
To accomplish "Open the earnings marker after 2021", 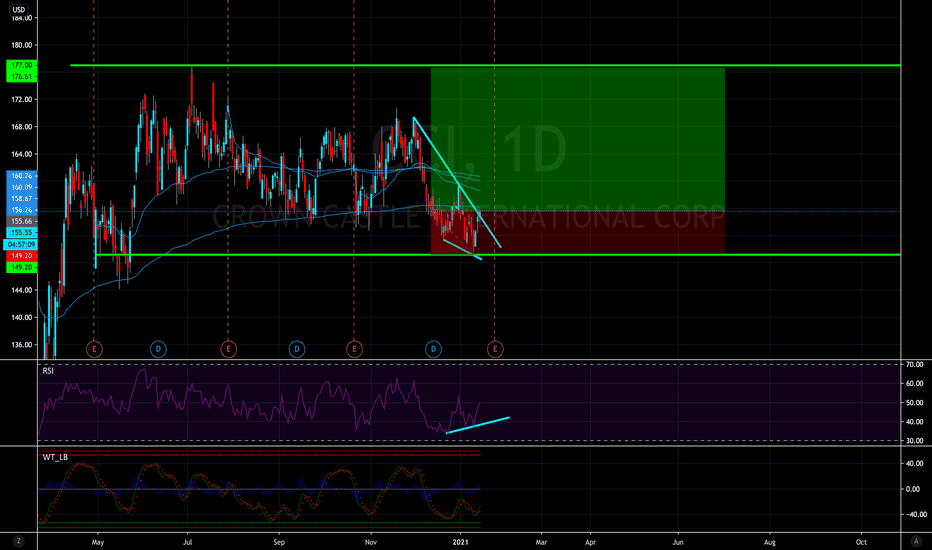I will click(x=495, y=349).
